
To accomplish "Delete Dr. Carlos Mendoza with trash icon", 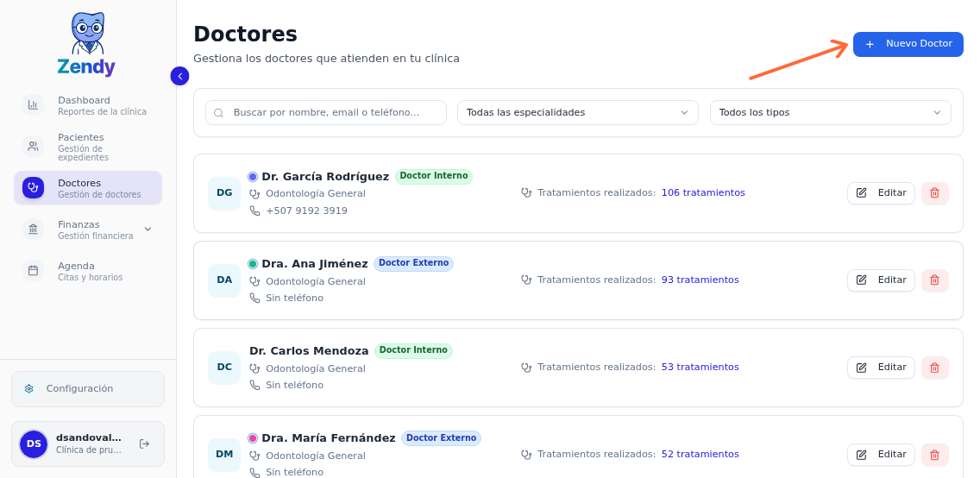I will (x=935, y=368).
